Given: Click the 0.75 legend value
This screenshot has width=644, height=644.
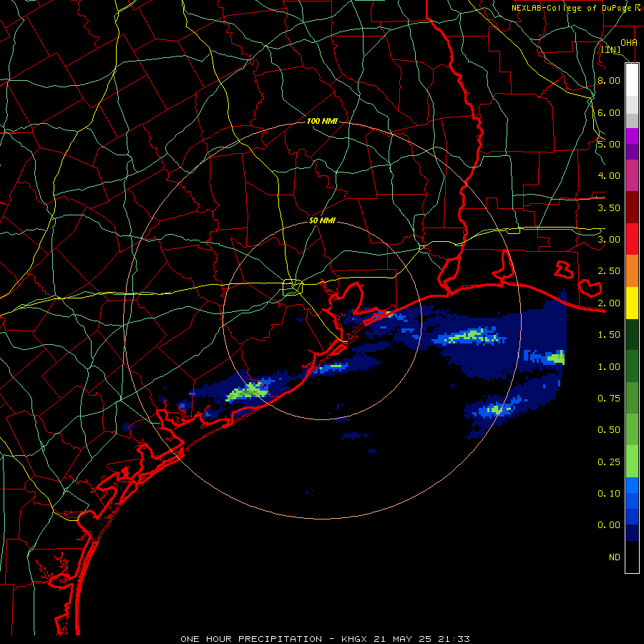Looking at the screenshot, I should click(x=609, y=399).
